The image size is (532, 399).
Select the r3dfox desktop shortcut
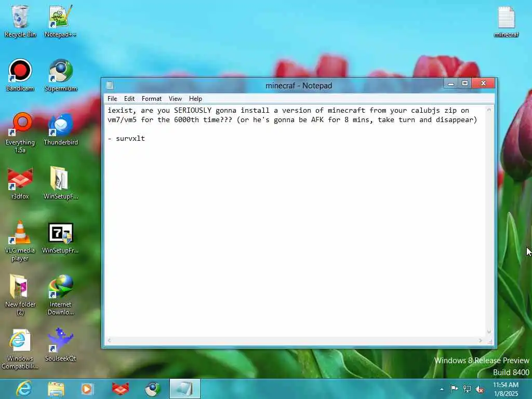coord(20,183)
